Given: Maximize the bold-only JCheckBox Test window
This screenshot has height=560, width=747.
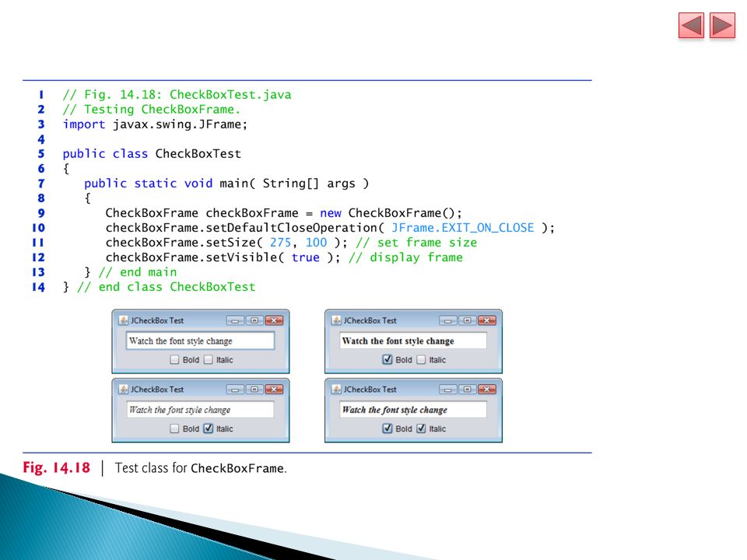Looking at the screenshot, I should [x=468, y=320].
